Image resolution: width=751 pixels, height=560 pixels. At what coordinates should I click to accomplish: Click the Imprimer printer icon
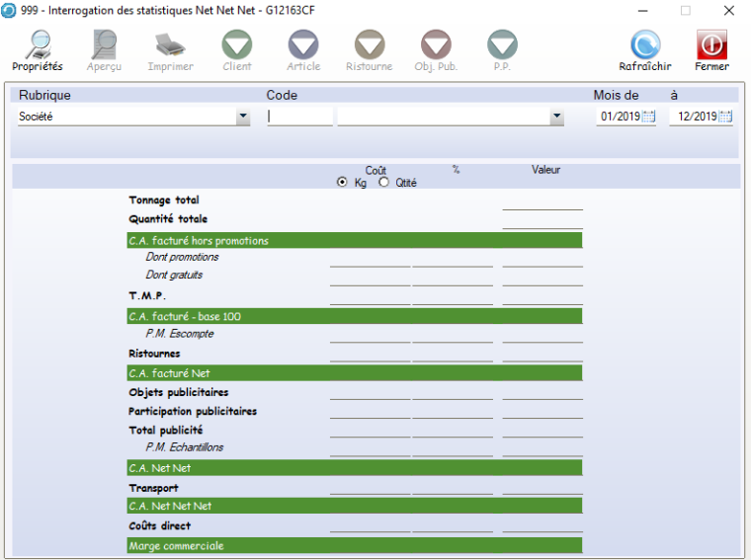[170, 45]
